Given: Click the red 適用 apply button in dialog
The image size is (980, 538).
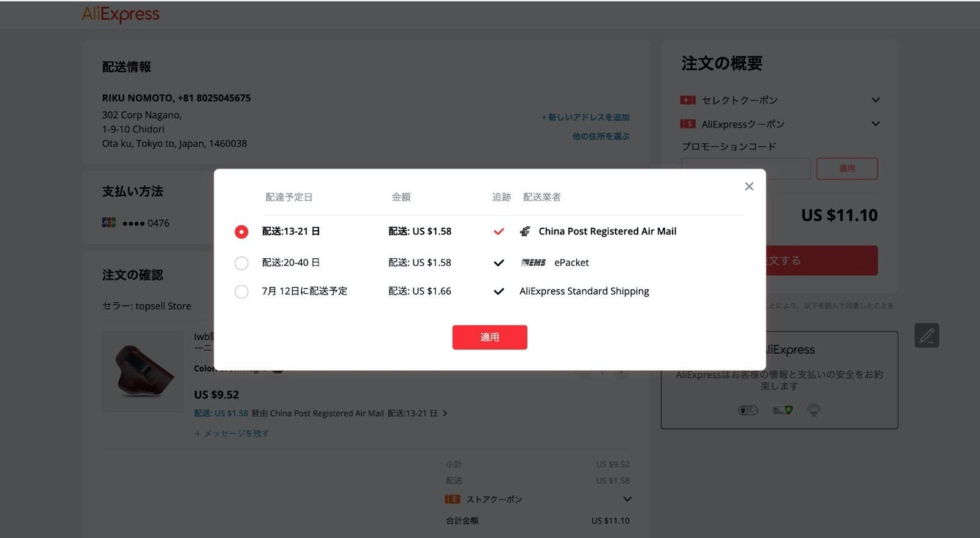Looking at the screenshot, I should (489, 337).
